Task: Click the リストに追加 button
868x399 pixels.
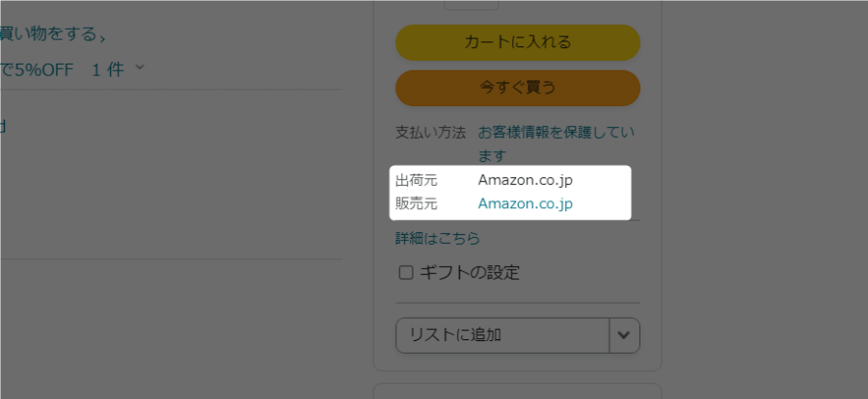Action: coord(502,335)
